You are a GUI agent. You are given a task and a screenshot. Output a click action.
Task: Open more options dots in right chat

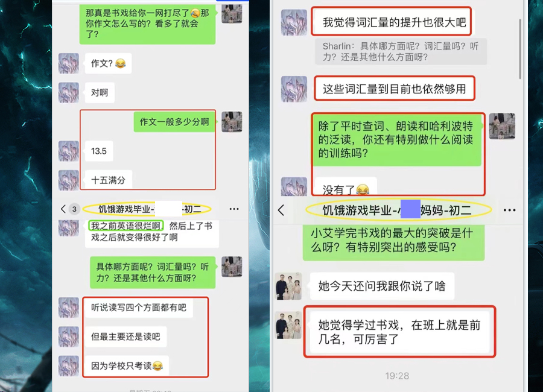point(509,210)
